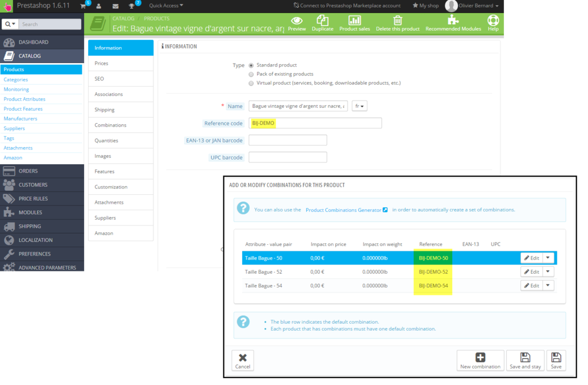The width and height of the screenshot is (588, 385).
Task: Switch to the Images tab
Action: click(121, 156)
